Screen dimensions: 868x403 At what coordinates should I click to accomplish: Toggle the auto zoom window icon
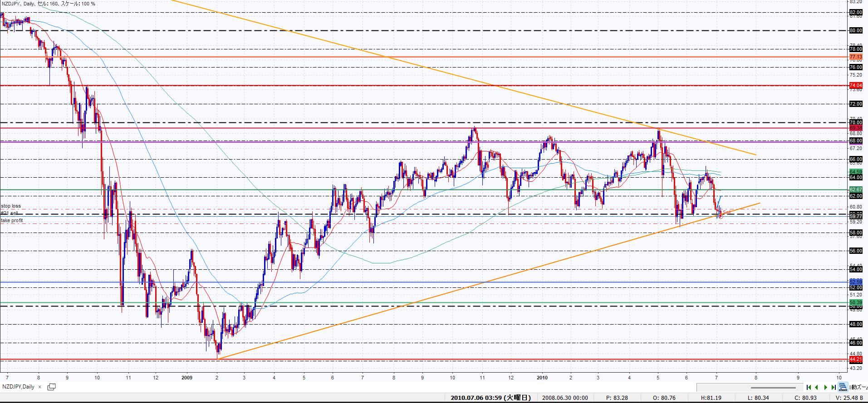[843, 387]
